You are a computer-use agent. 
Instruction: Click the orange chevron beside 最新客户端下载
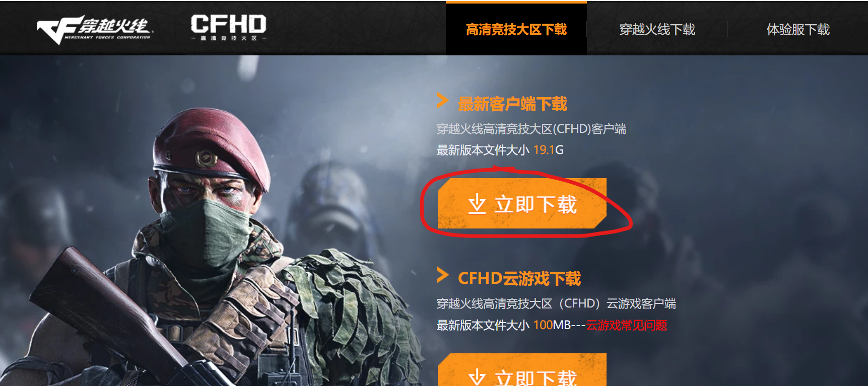442,101
